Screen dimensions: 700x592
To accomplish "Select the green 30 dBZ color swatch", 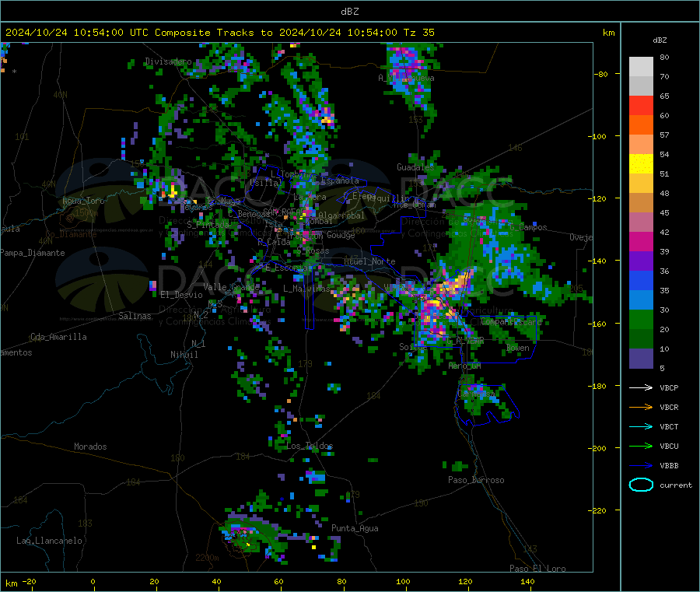I will tap(641, 319).
